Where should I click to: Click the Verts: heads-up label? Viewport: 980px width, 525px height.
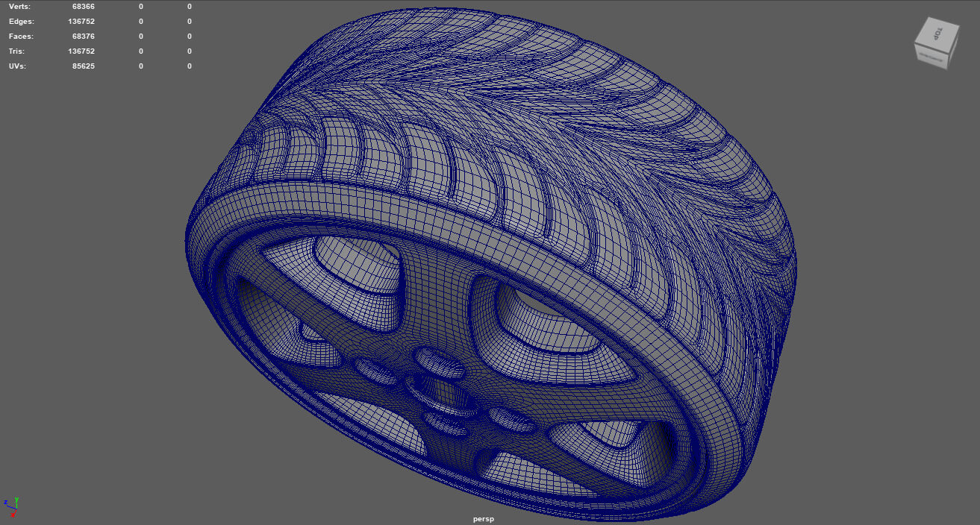click(x=20, y=7)
